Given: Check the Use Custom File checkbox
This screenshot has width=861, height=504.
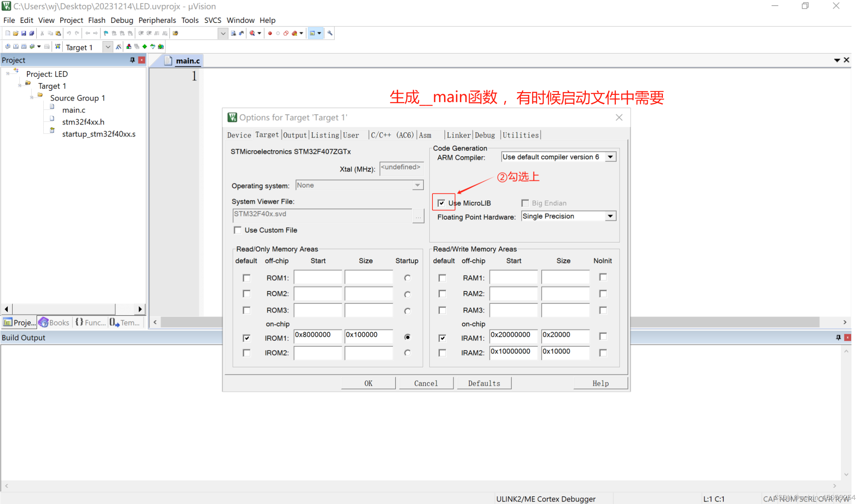Looking at the screenshot, I should 238,230.
